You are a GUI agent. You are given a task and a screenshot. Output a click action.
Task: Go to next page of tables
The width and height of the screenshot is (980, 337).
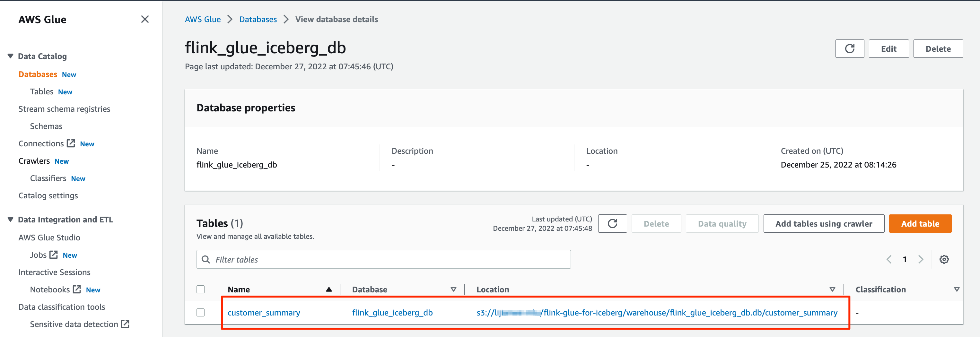(x=921, y=259)
